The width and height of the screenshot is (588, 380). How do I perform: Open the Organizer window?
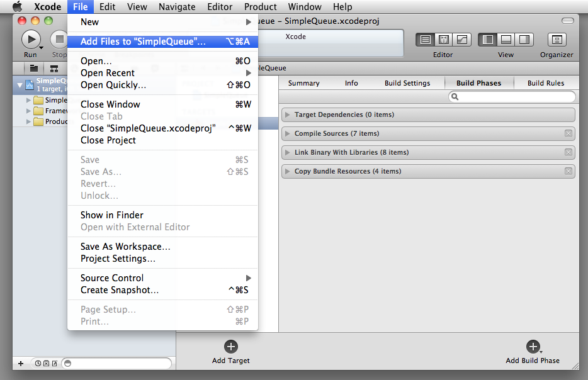tap(557, 40)
